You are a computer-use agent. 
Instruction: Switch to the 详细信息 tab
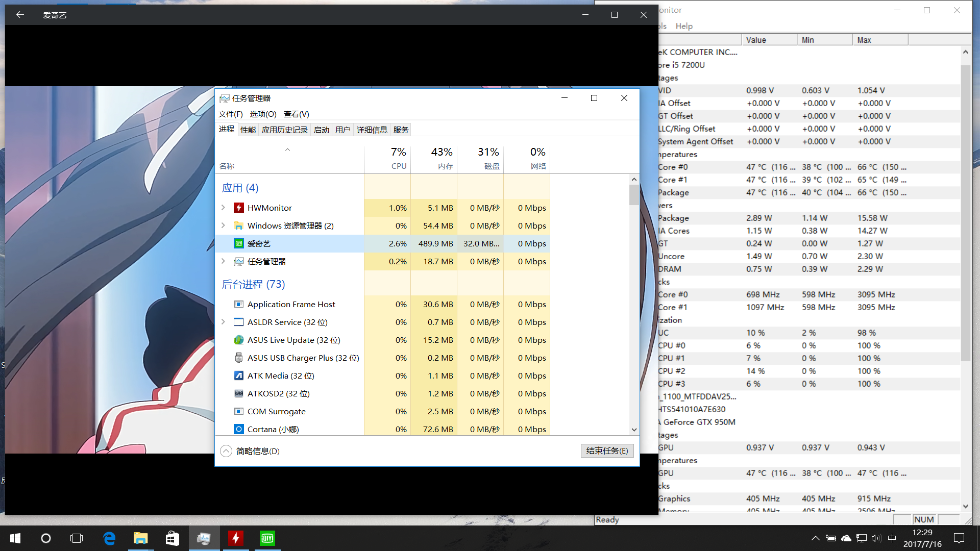(372, 130)
